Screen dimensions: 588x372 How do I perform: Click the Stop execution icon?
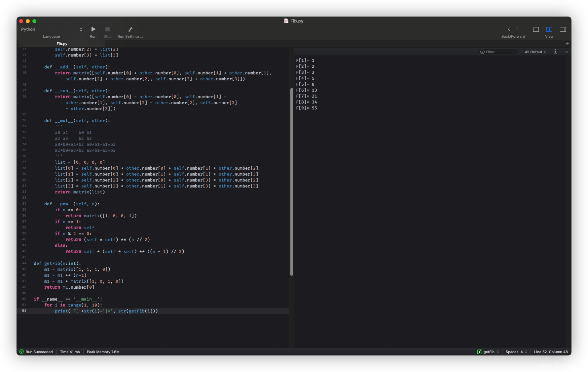pos(107,29)
